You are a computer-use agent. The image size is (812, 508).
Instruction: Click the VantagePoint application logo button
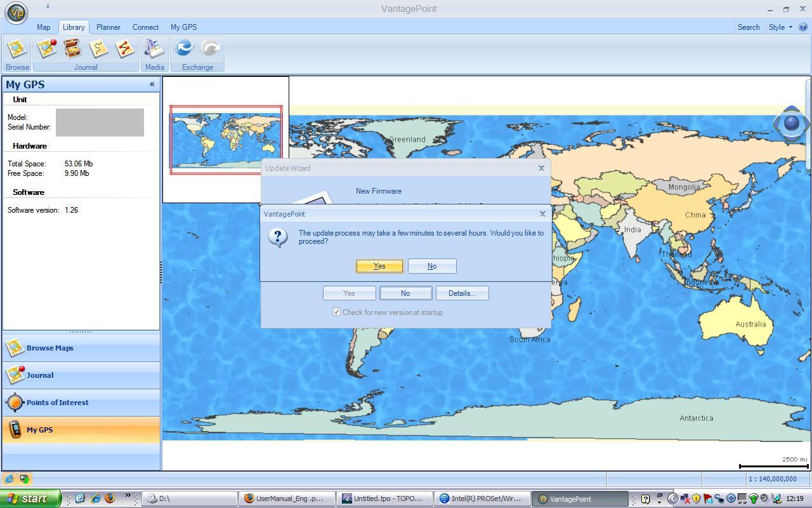tap(16, 12)
